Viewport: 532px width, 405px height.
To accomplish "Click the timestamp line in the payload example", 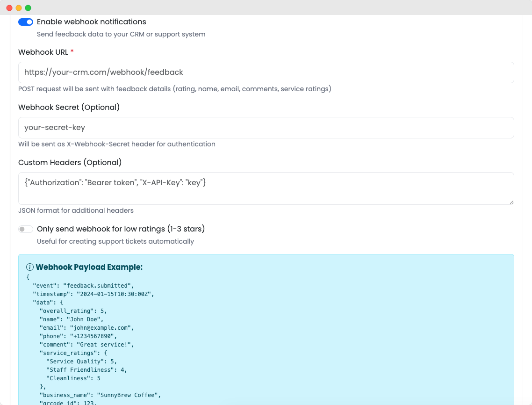I will 93,294.
